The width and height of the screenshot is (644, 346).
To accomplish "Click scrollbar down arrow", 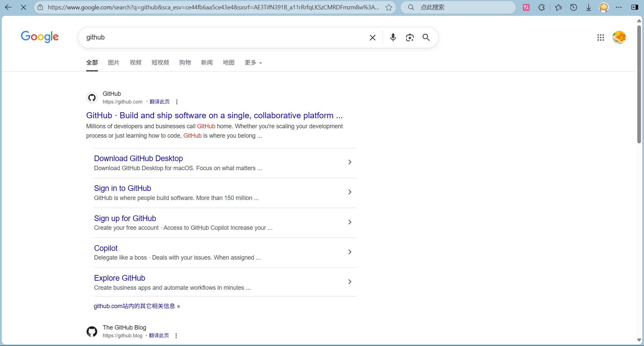I will (x=639, y=340).
